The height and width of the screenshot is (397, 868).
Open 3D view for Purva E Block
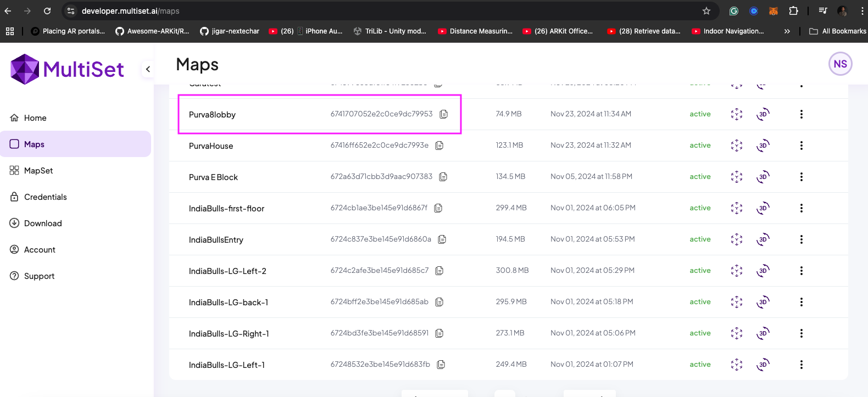click(763, 177)
